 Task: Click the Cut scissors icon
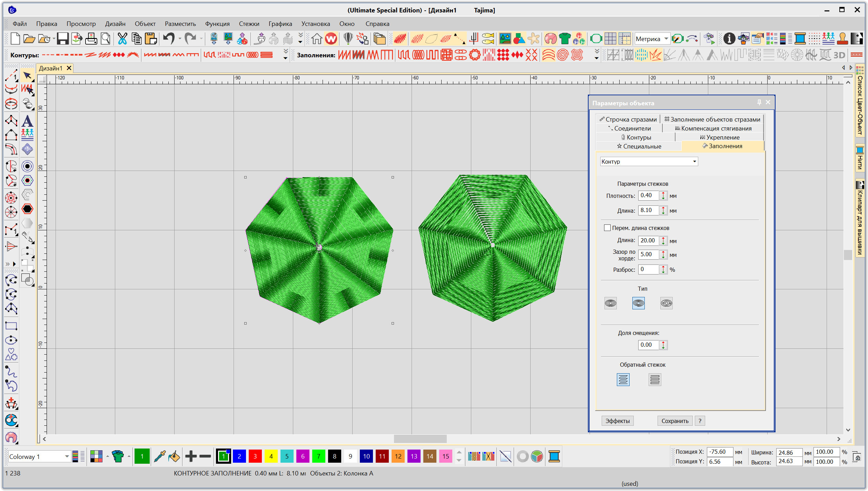point(122,39)
